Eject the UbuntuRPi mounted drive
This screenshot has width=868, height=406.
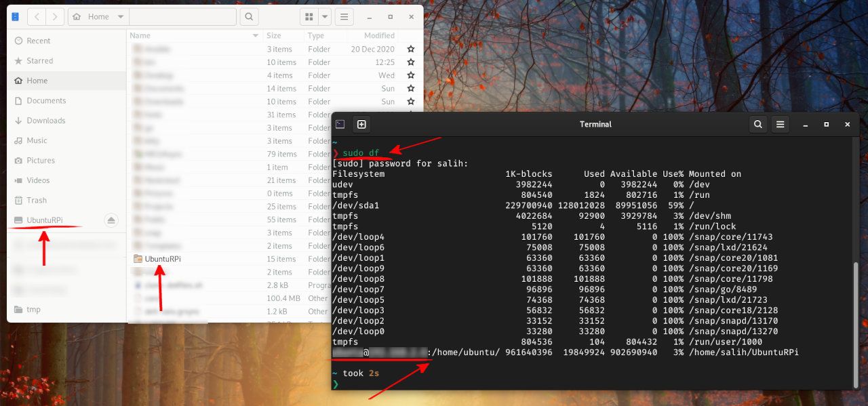click(x=112, y=220)
